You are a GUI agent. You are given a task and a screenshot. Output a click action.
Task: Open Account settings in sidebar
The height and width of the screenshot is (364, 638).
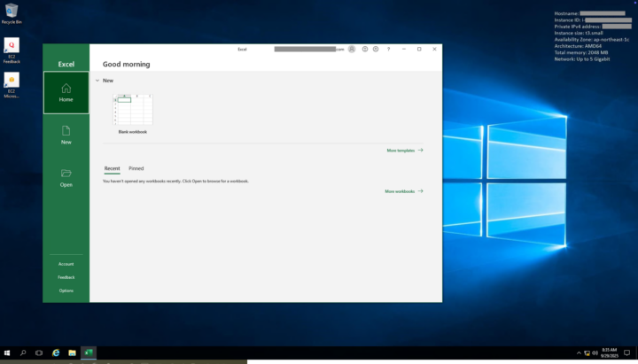point(66,264)
